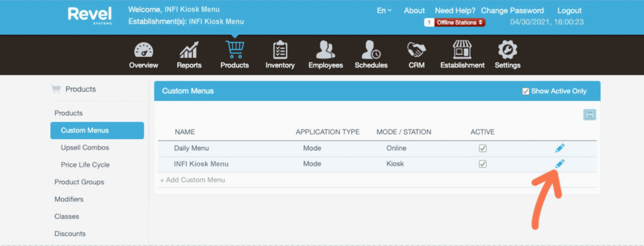Open the Overview dashboard gauge icon
644x246 pixels.
143,50
